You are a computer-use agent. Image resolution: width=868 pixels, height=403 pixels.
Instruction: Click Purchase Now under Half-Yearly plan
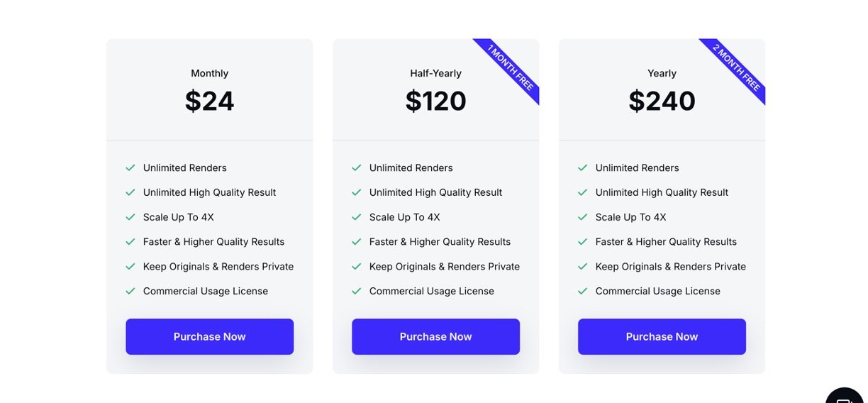click(x=435, y=336)
